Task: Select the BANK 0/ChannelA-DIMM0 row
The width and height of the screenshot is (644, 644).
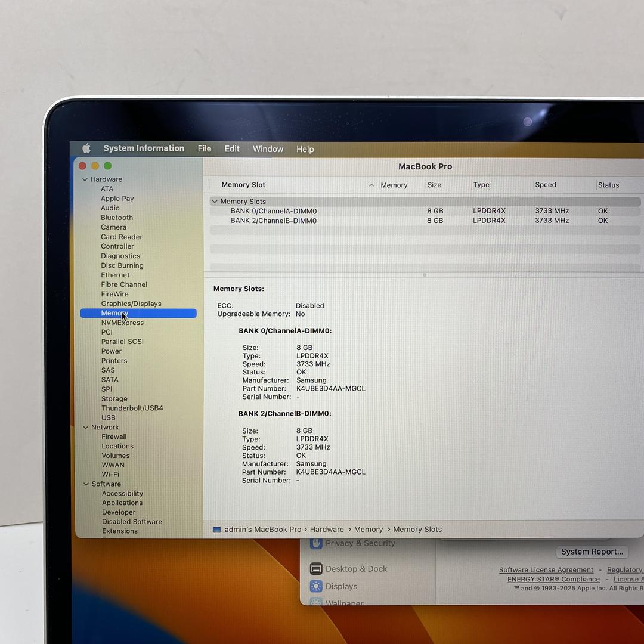Action: (425, 211)
